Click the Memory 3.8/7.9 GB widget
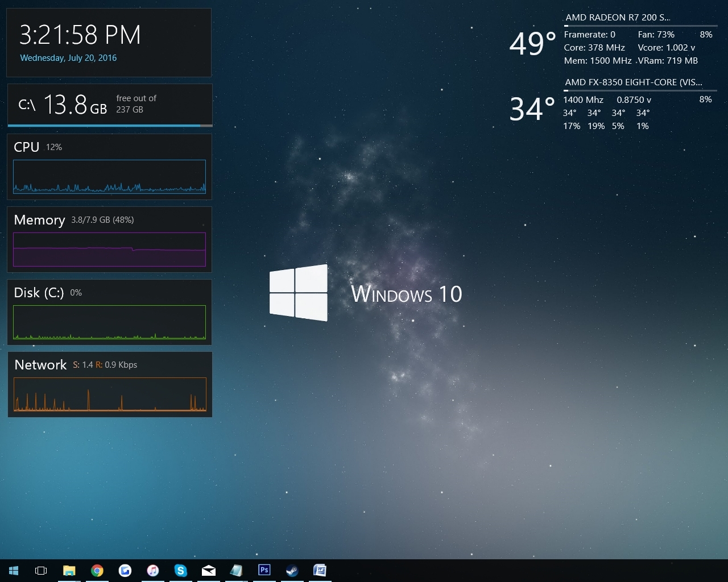728x582 pixels. pyautogui.click(x=109, y=239)
